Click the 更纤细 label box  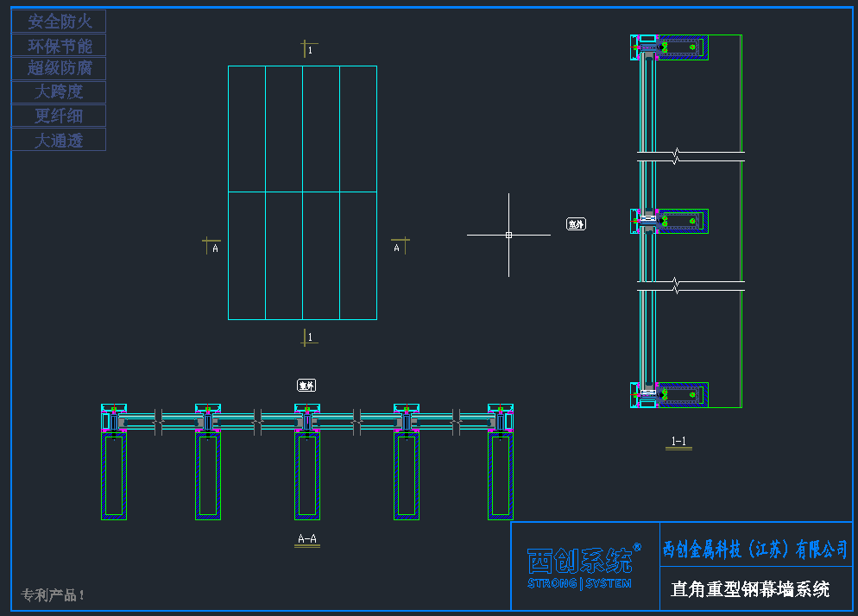pos(59,116)
